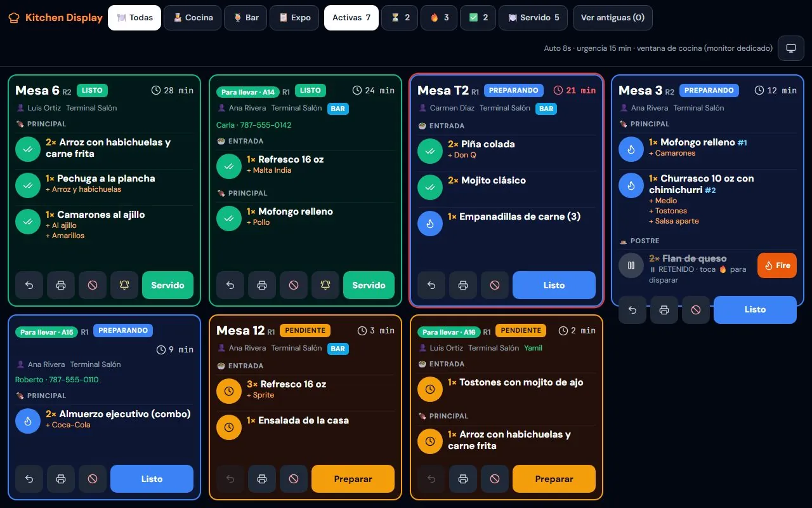
Task: Cancel the Para llevar A16 order
Action: click(495, 479)
